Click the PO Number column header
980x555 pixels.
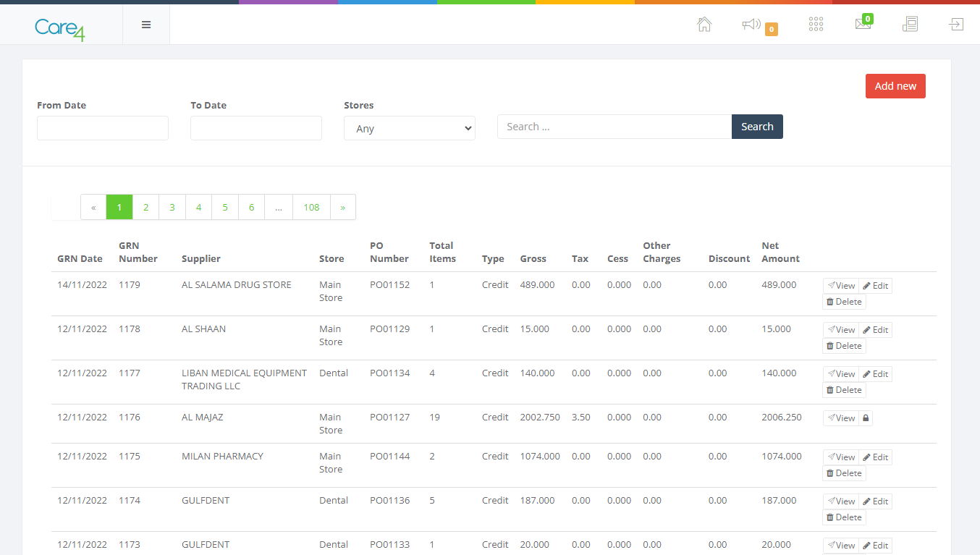tap(389, 253)
